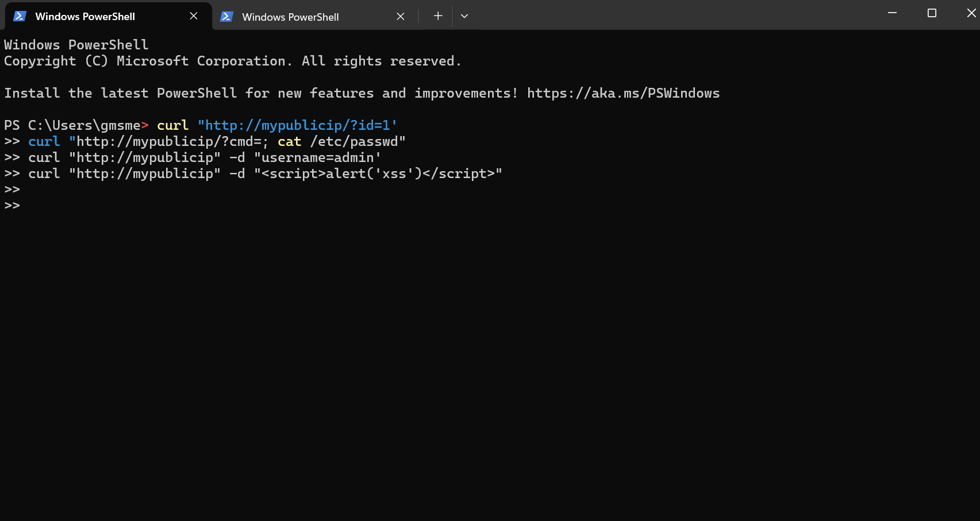Open a new tab with plus button
The image size is (980, 521).
438,16
